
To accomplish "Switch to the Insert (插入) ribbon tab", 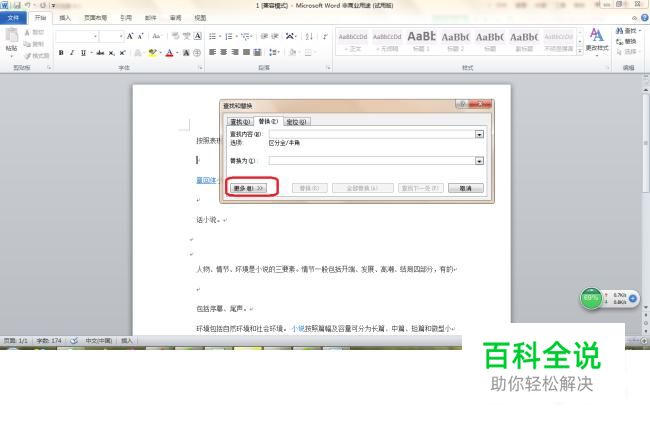I will [x=65, y=18].
